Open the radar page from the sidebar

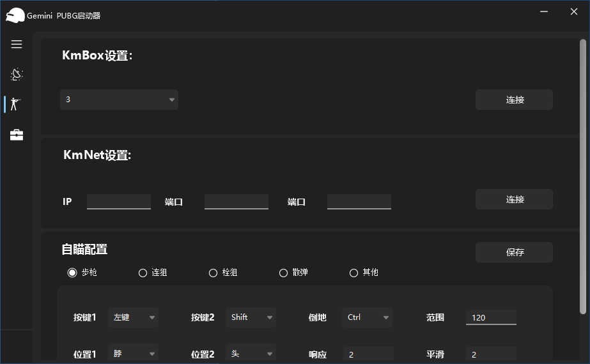17,75
